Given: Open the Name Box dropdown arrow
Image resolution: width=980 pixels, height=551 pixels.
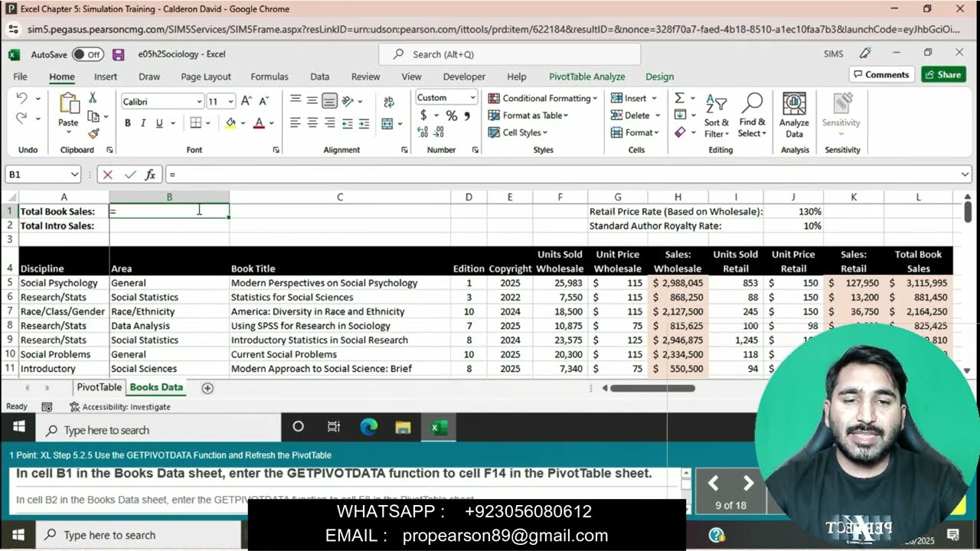Looking at the screenshot, I should click(75, 174).
